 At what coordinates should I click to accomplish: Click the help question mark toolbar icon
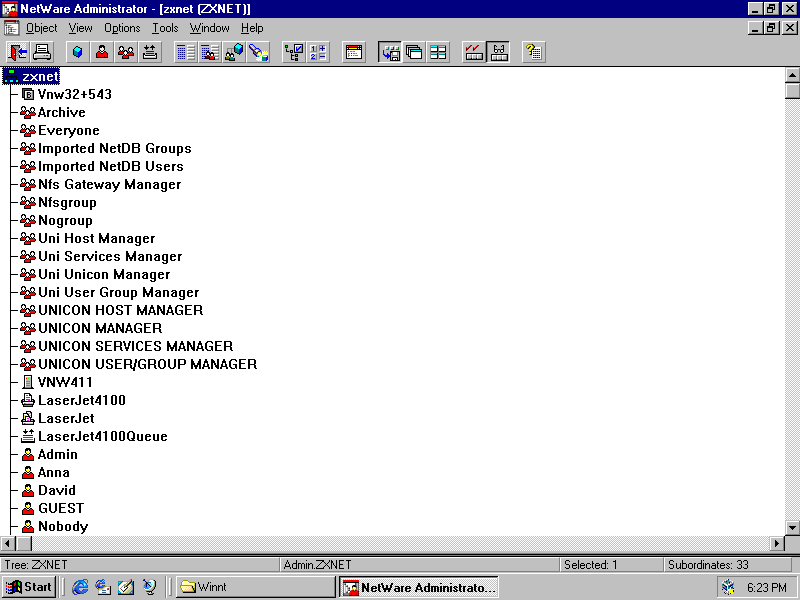coord(534,52)
